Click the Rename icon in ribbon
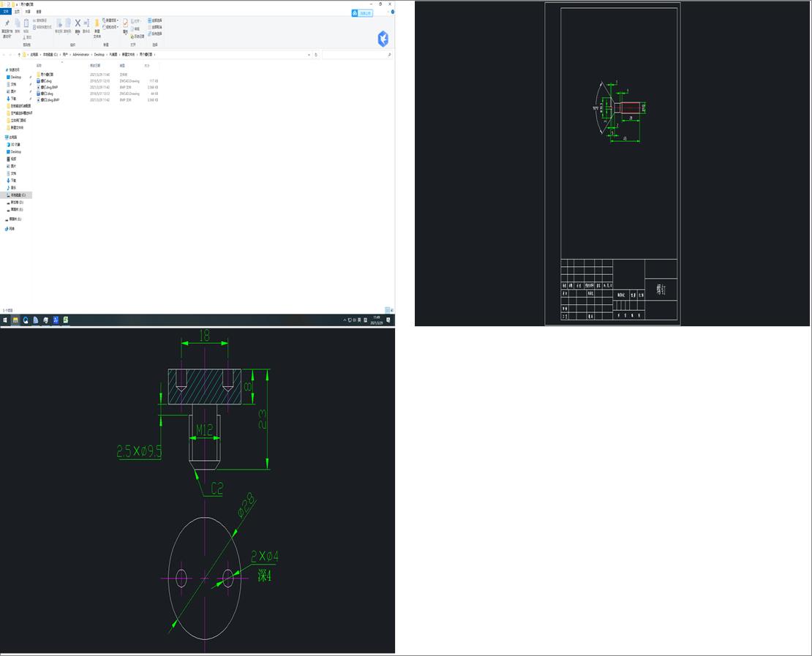Image resolution: width=812 pixels, height=656 pixels. pyautogui.click(x=86, y=23)
